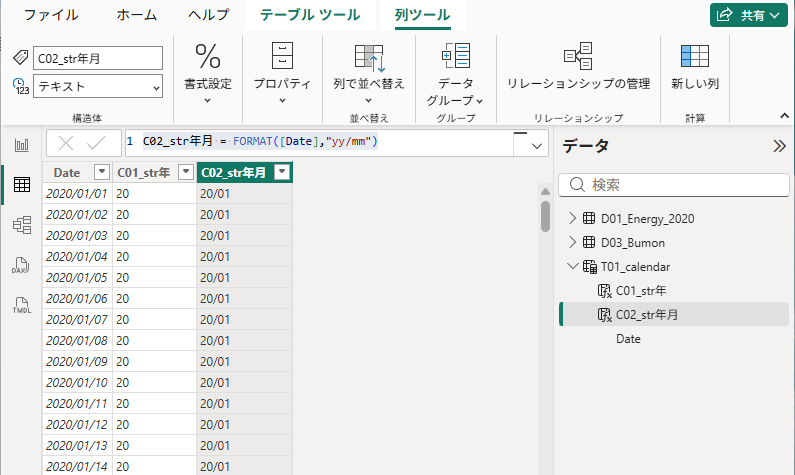Collapse the データ pane with double chevron
This screenshot has height=475, width=795.
779,147
